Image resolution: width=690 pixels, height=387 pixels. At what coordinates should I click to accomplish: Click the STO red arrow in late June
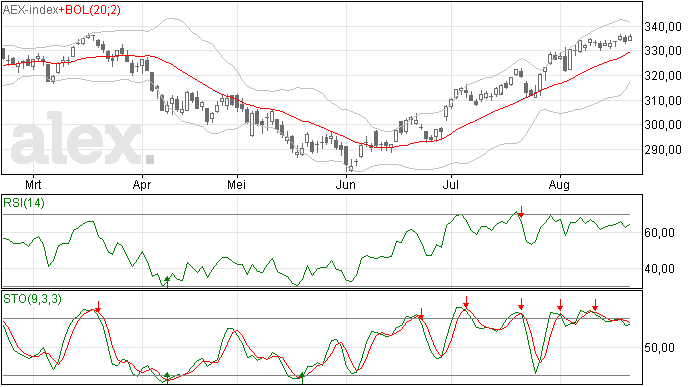pyautogui.click(x=421, y=314)
